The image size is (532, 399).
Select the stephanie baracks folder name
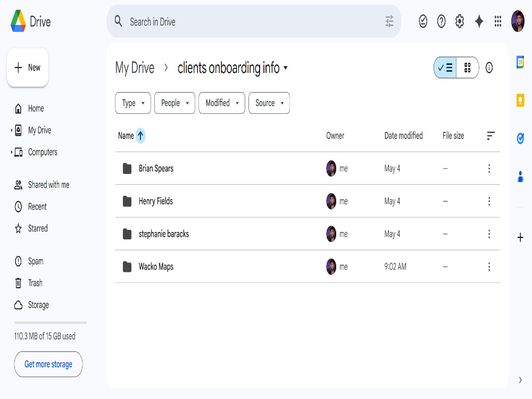[x=163, y=234]
